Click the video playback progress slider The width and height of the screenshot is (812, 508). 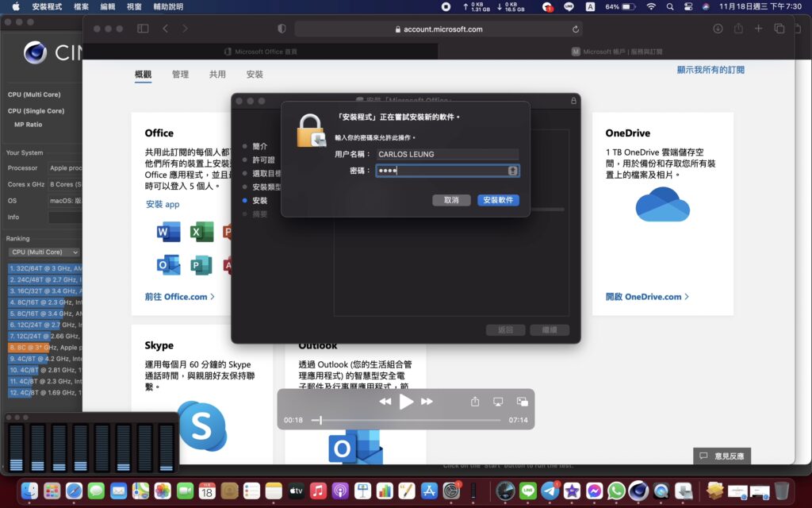coord(405,420)
